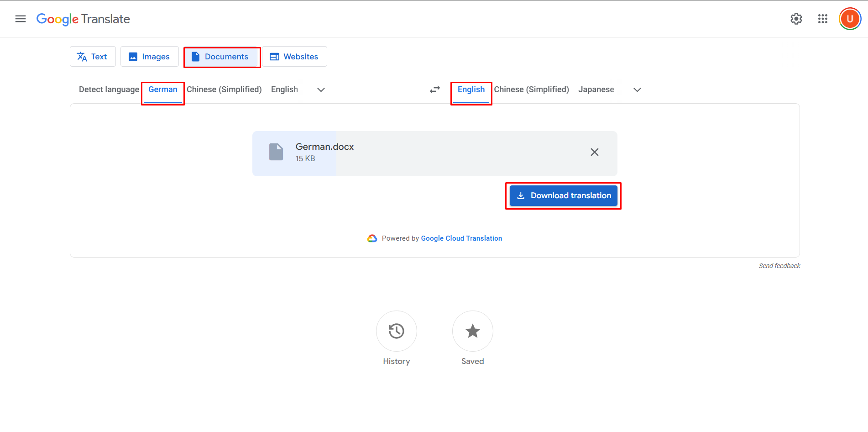868x432 pixels.
Task: Open the Google apps grid
Action: tap(823, 19)
